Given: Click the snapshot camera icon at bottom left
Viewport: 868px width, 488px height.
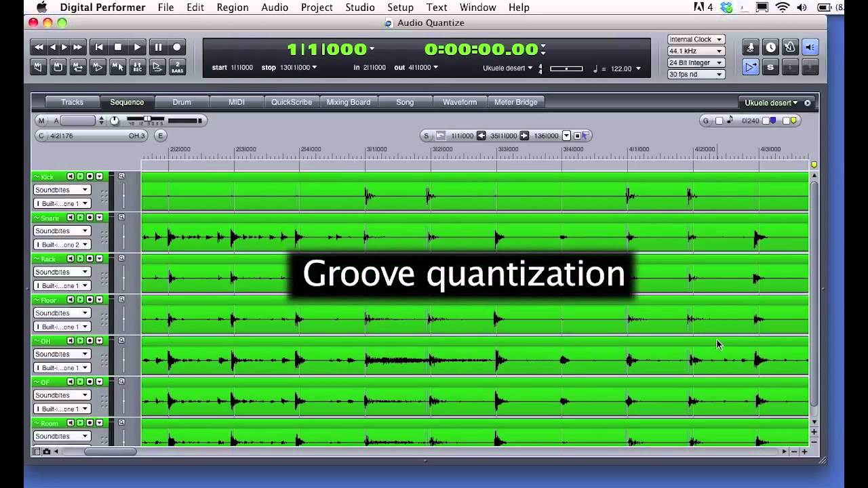Looking at the screenshot, I should (x=47, y=451).
